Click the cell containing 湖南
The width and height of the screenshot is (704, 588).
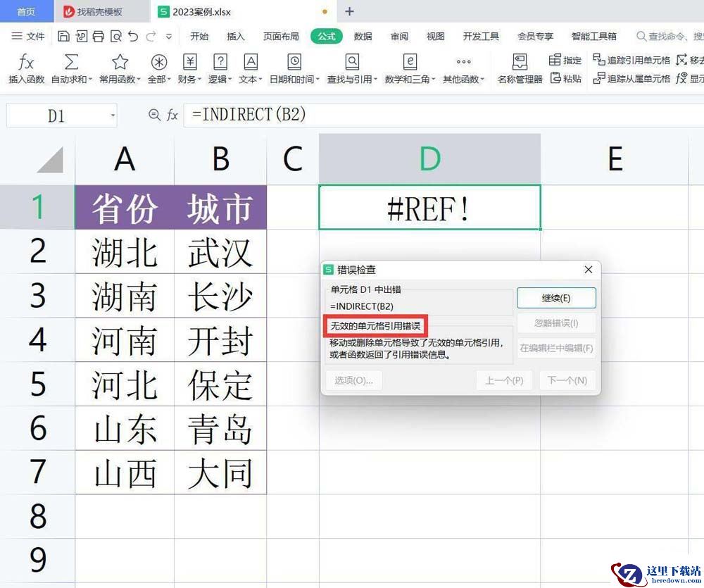click(x=125, y=296)
